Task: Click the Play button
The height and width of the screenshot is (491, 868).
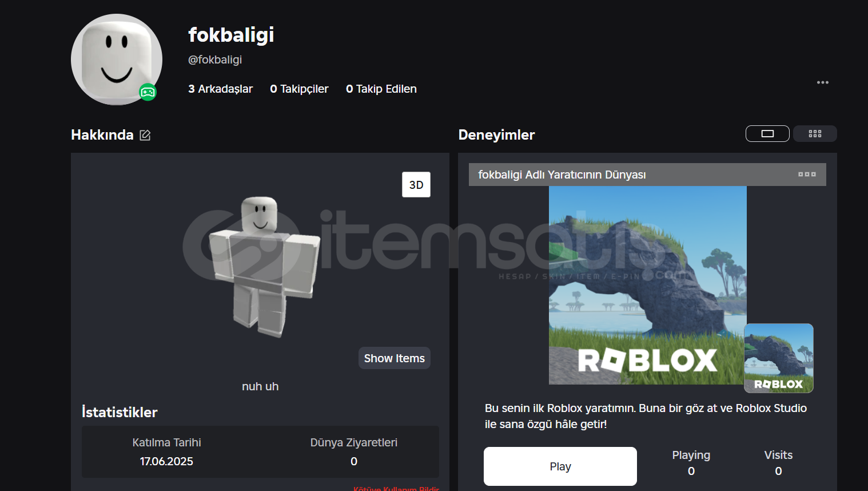Action: coord(560,466)
